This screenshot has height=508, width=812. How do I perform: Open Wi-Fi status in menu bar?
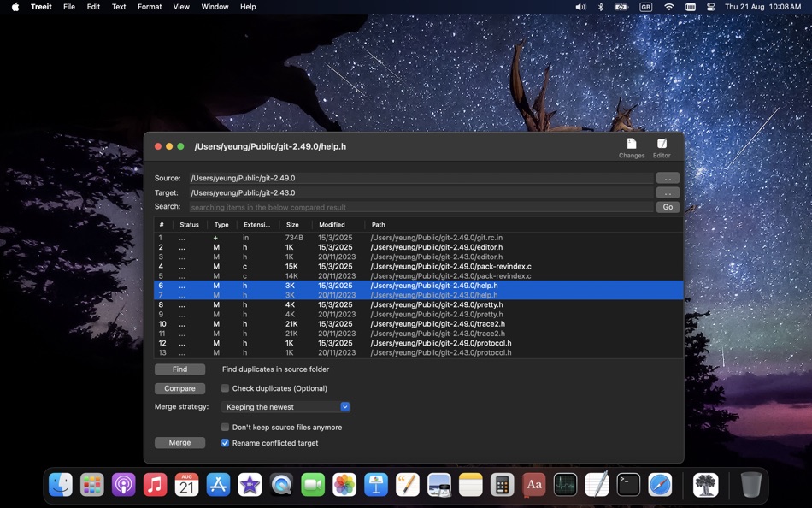pyautogui.click(x=669, y=7)
